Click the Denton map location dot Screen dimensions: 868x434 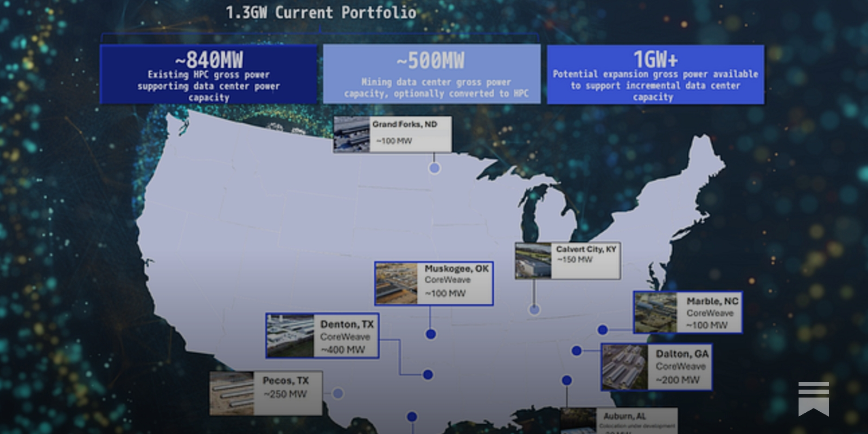pyautogui.click(x=427, y=374)
